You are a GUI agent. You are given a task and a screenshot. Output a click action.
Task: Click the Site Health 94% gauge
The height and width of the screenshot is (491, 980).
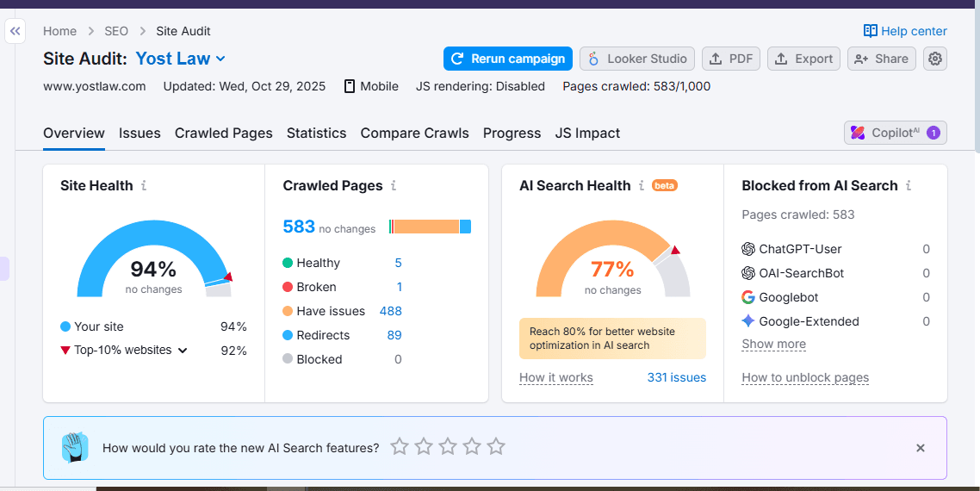click(154, 258)
